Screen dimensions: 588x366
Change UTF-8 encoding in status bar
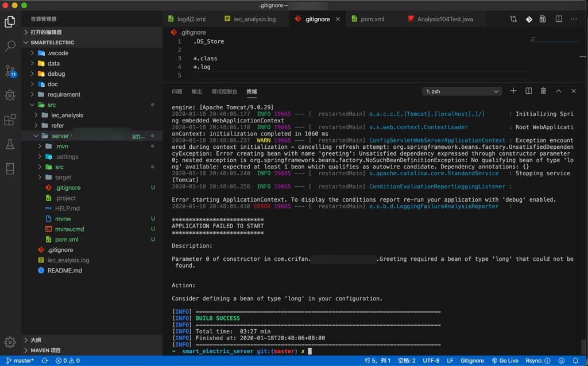pyautogui.click(x=431, y=361)
